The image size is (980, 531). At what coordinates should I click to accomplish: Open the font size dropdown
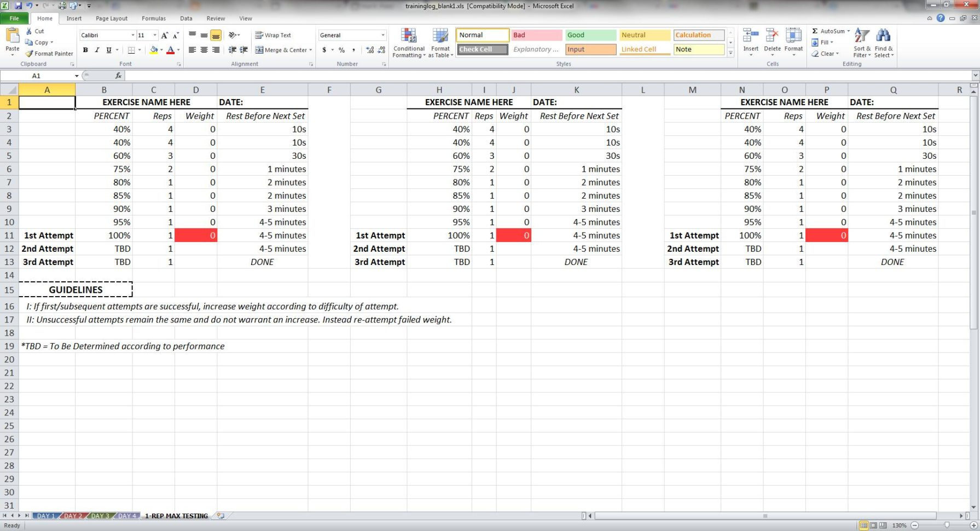pos(154,35)
